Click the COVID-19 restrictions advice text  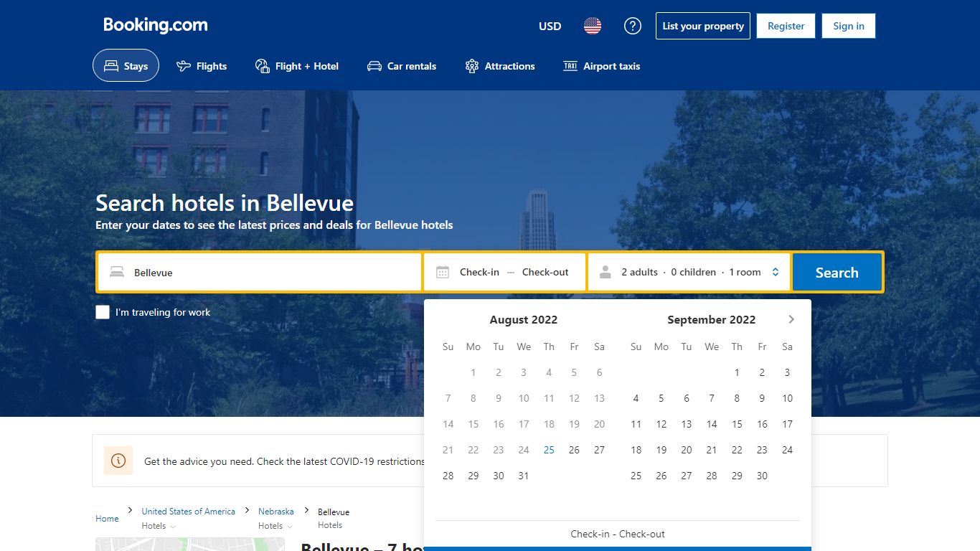[284, 461]
